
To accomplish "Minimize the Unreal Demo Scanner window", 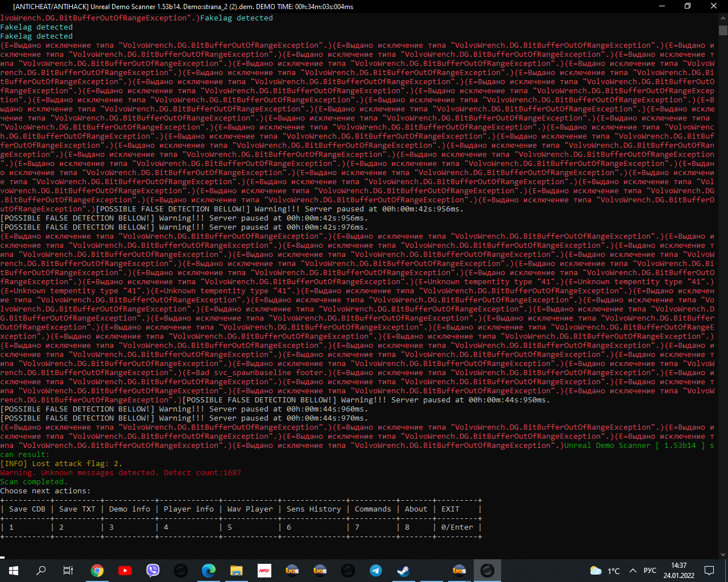I will tap(661, 6).
